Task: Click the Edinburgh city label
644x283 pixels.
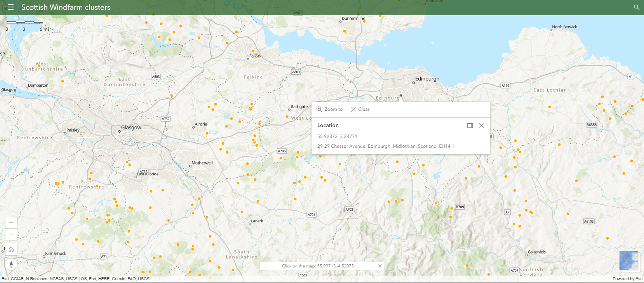Action: pyautogui.click(x=427, y=79)
